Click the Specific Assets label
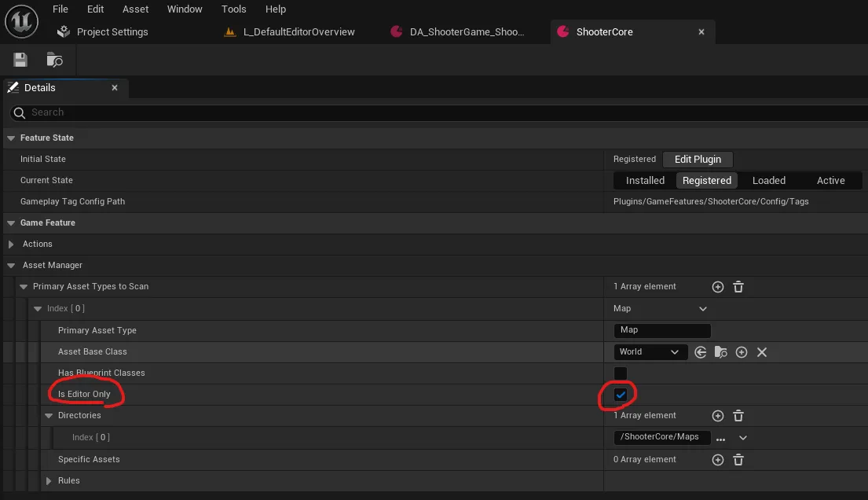The height and width of the screenshot is (500, 868). point(89,460)
